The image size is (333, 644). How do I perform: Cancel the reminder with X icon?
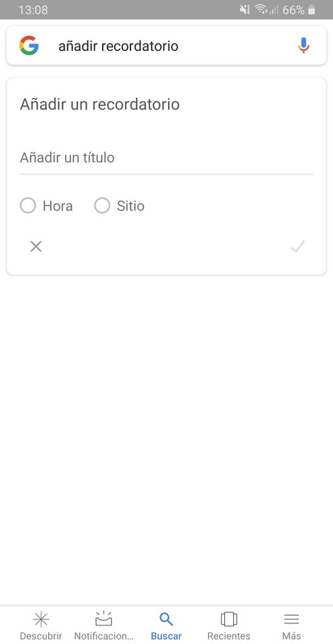pos(36,246)
